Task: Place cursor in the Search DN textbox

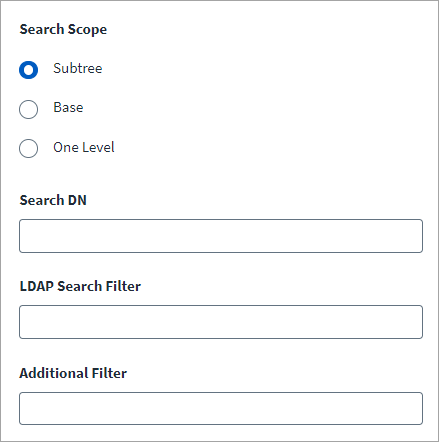Action: pos(221,236)
